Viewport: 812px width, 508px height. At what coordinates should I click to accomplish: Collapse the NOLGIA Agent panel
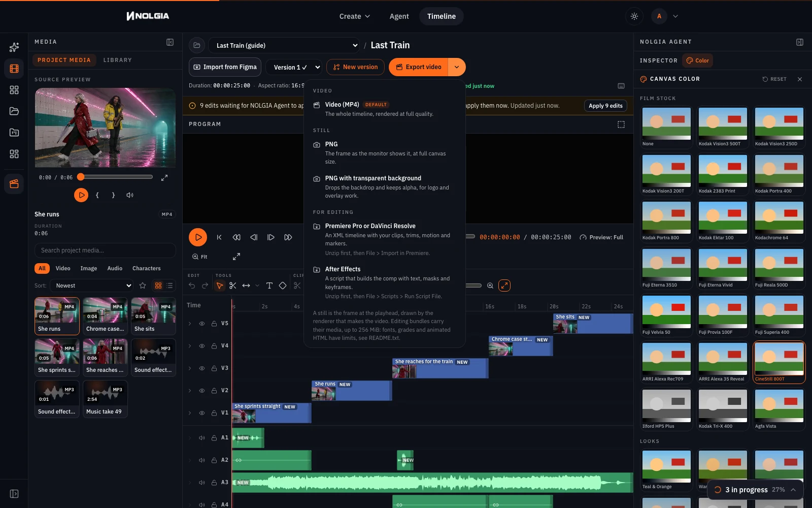pos(800,42)
